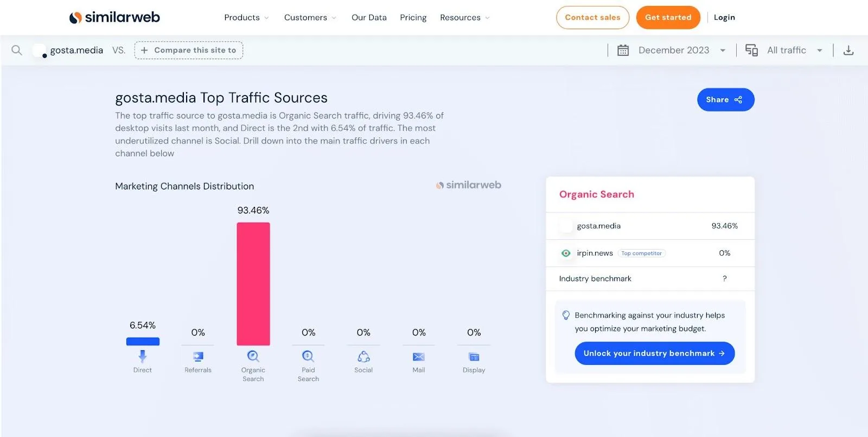This screenshot has width=868, height=437.
Task: Click the Mail envelope icon
Action: (419, 357)
